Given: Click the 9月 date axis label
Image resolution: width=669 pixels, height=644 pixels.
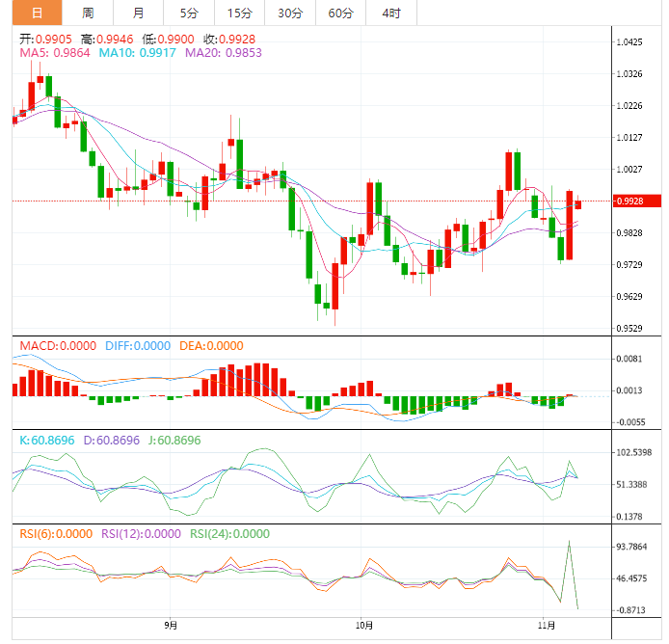Looking at the screenshot, I should point(171,626).
